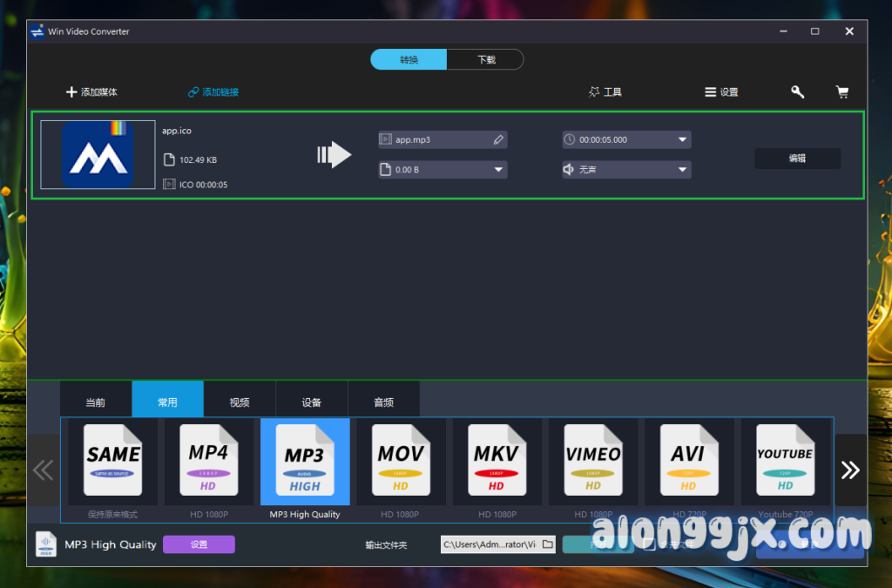This screenshot has height=588, width=892.
Task: Click the purple 设置 button for MP3 preset
Action: click(x=199, y=544)
